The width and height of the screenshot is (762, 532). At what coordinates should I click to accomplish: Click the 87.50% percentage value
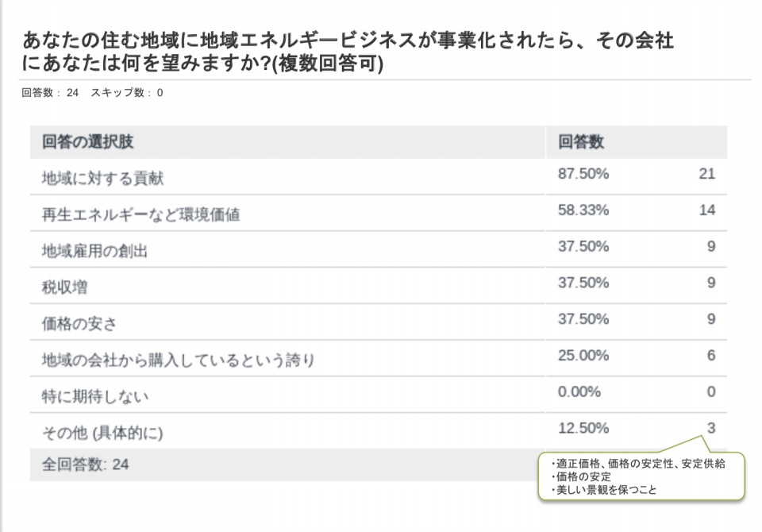(x=583, y=174)
